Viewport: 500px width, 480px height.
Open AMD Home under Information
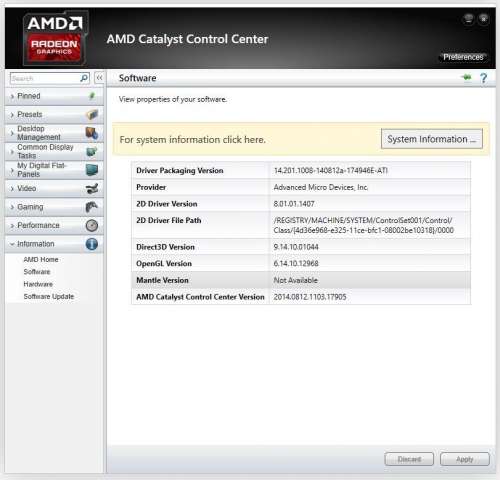pos(41,260)
